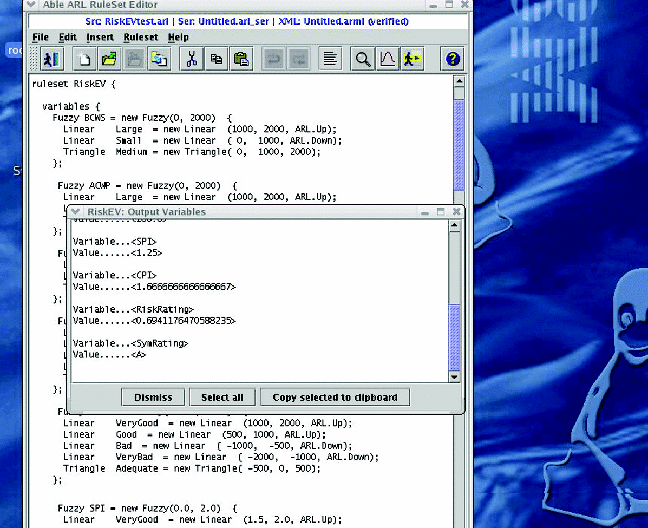Click the RiskRating value line in output
This screenshot has height=528, width=648.
(x=155, y=320)
